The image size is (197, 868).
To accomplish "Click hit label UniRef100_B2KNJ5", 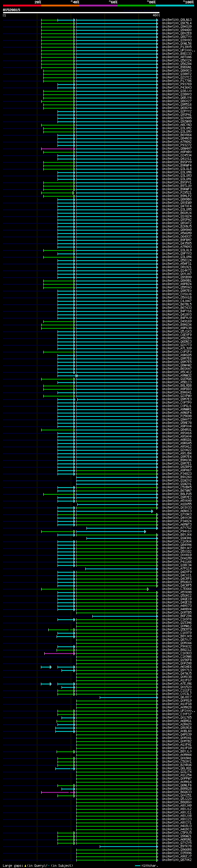I will pos(176,226).
